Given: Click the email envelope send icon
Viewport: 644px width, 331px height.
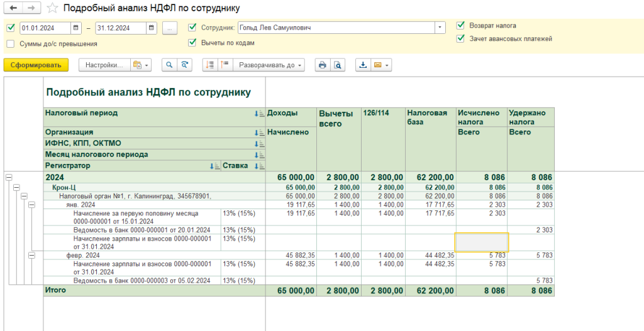Looking at the screenshot, I should pyautogui.click(x=378, y=65).
